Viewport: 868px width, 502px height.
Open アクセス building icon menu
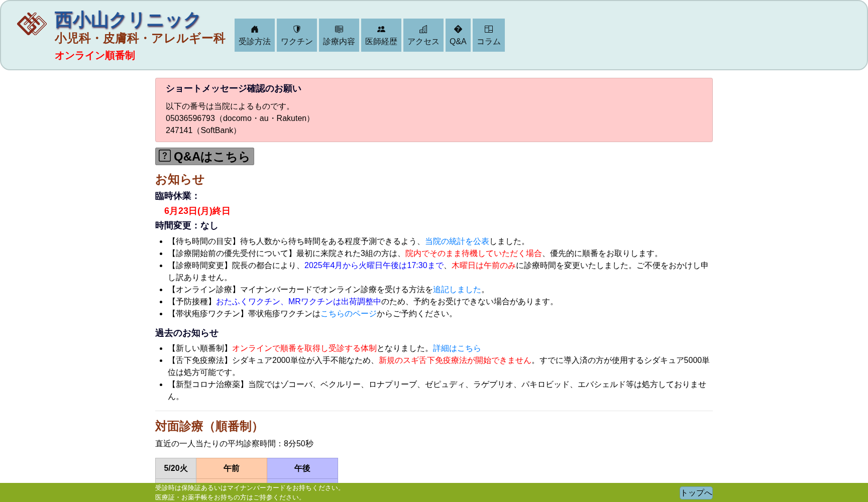tap(423, 30)
